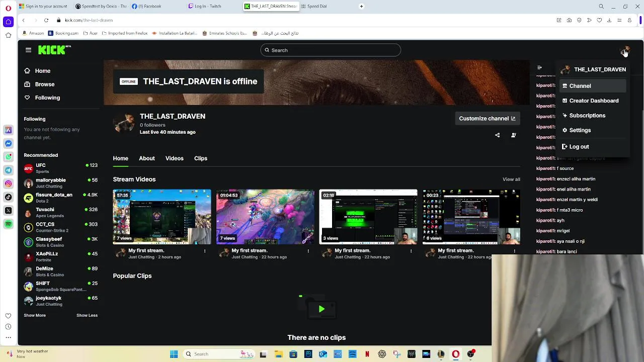Click the Kick search field
This screenshot has width=644, height=362.
click(331, 50)
